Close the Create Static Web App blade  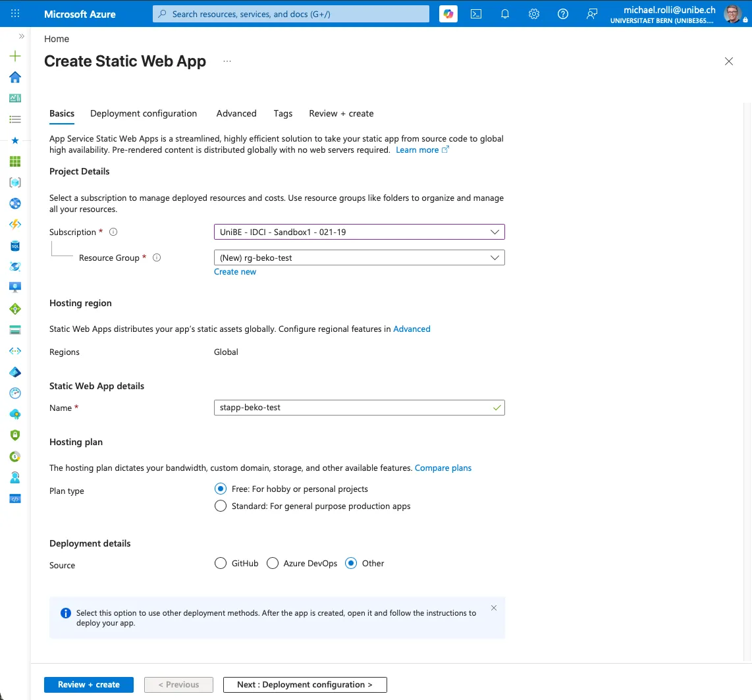[x=728, y=61]
